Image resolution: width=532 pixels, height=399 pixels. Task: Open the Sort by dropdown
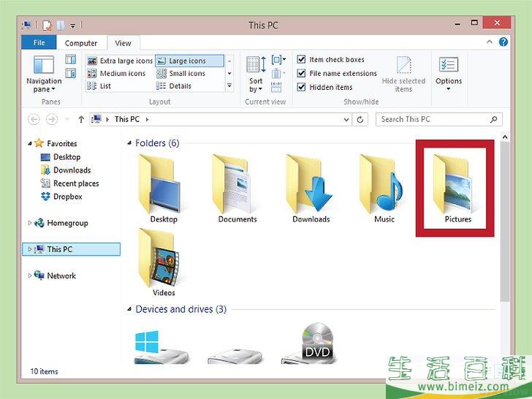pos(256,76)
